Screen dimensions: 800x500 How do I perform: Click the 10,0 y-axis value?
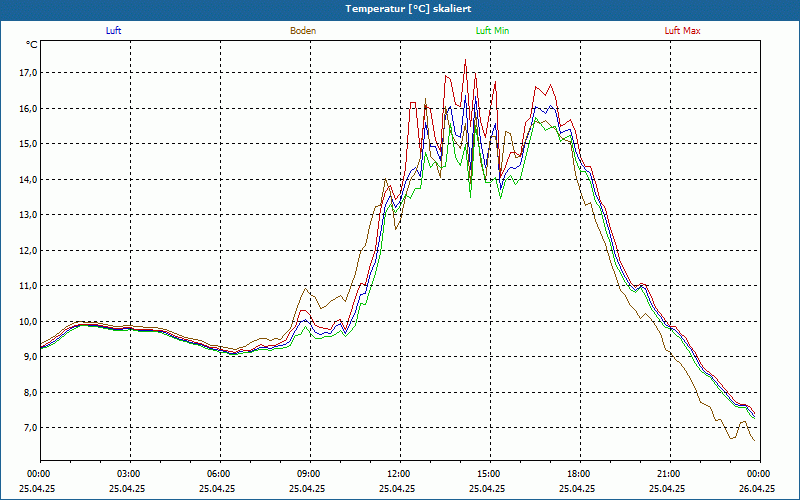tap(29, 321)
